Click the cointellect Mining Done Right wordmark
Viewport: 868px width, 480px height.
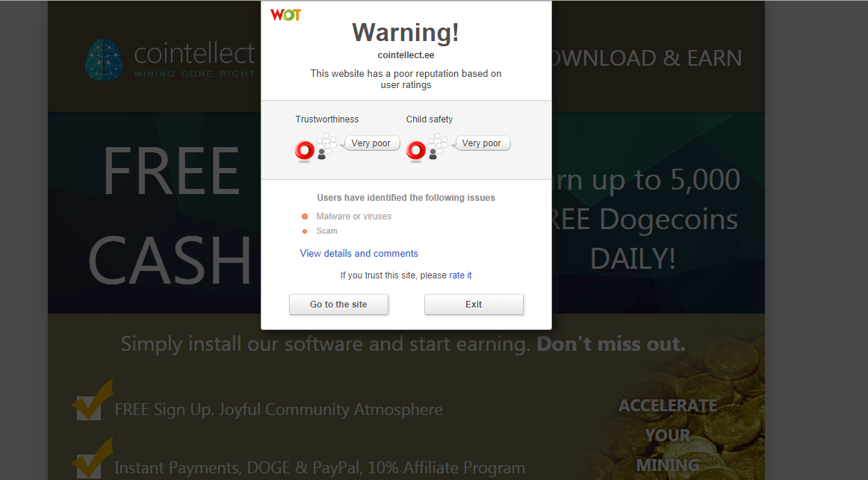click(195, 60)
